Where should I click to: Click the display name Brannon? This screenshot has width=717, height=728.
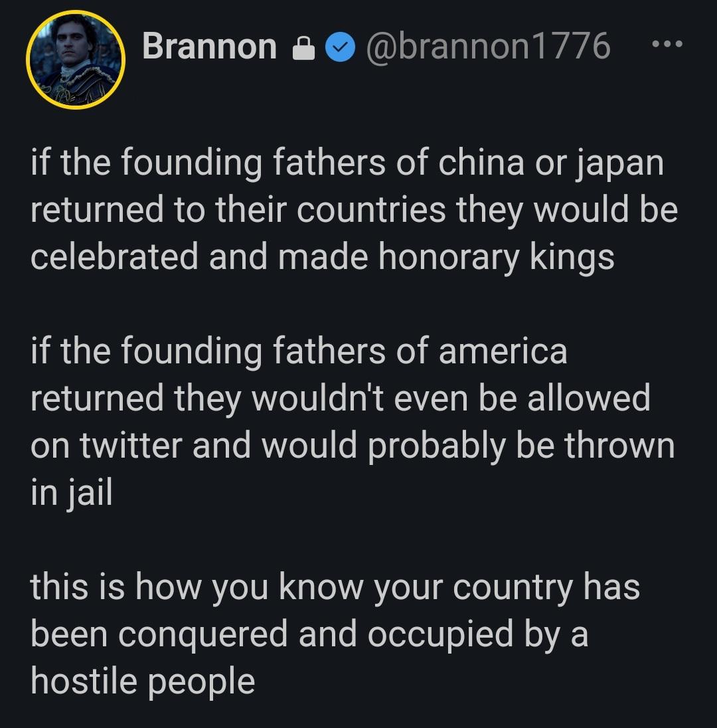[x=209, y=46]
